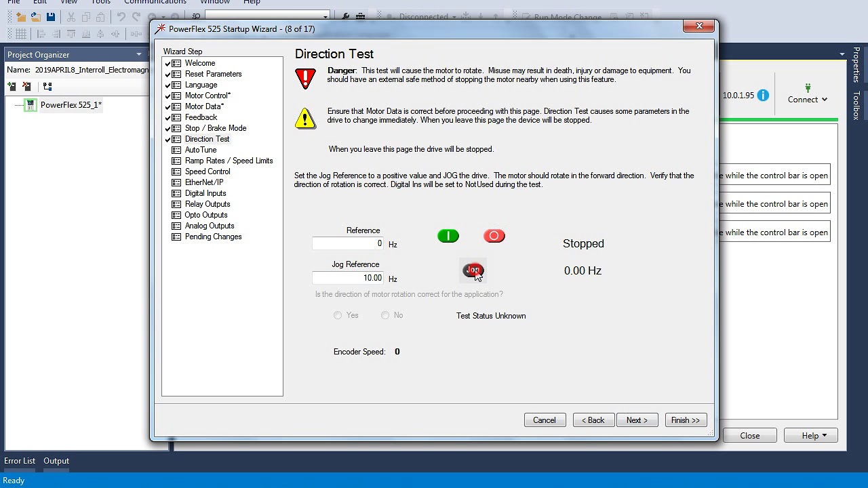The width and height of the screenshot is (868, 488).
Task: Select the Pending Changes wizard step
Action: pos(213,237)
